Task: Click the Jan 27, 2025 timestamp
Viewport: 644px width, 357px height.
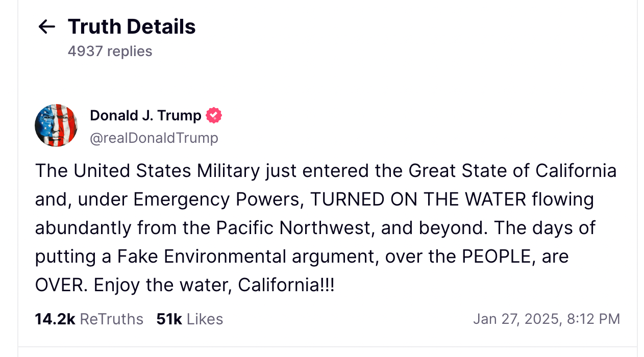Action: point(546,319)
